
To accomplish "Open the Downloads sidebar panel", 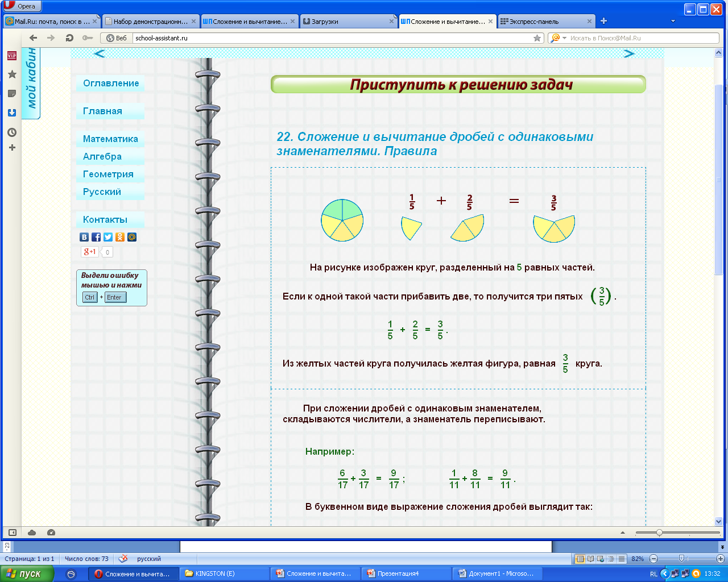I will 11,113.
